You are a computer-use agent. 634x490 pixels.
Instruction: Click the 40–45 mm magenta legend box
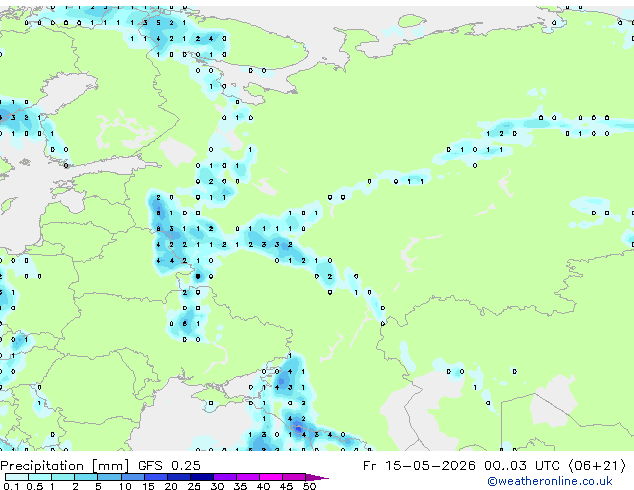(x=271, y=477)
